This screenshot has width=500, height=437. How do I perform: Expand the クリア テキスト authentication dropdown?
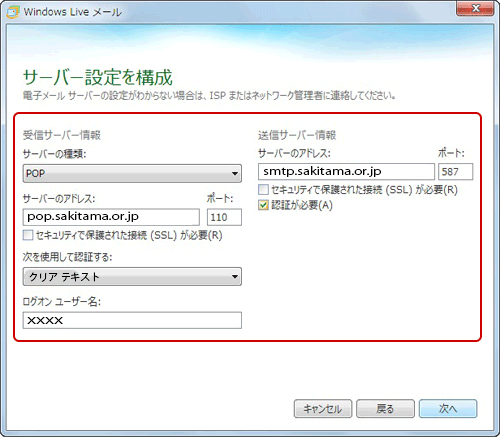(x=132, y=277)
